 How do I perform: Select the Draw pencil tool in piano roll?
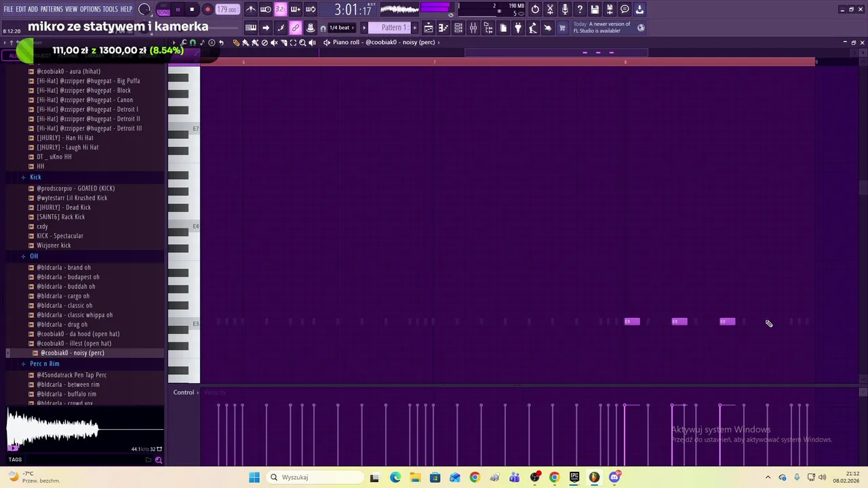[236, 42]
